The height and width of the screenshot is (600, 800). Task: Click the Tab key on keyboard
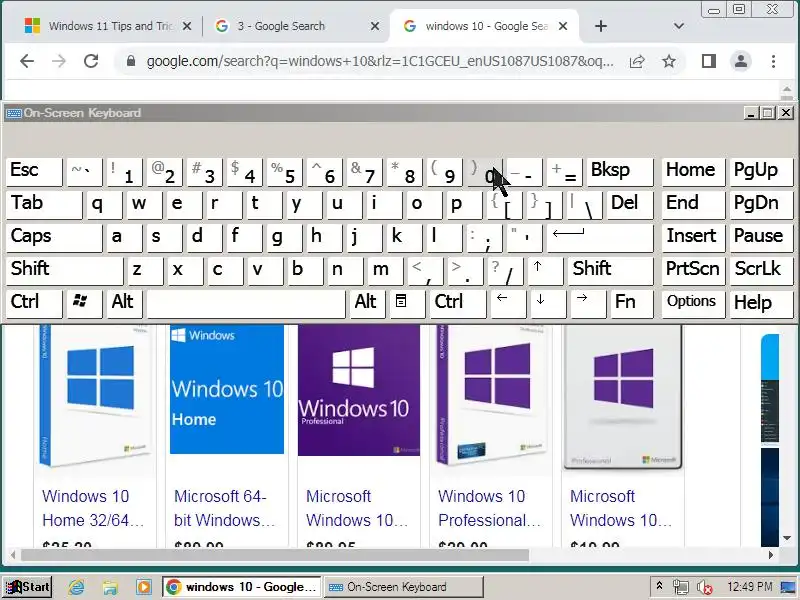[44, 204]
